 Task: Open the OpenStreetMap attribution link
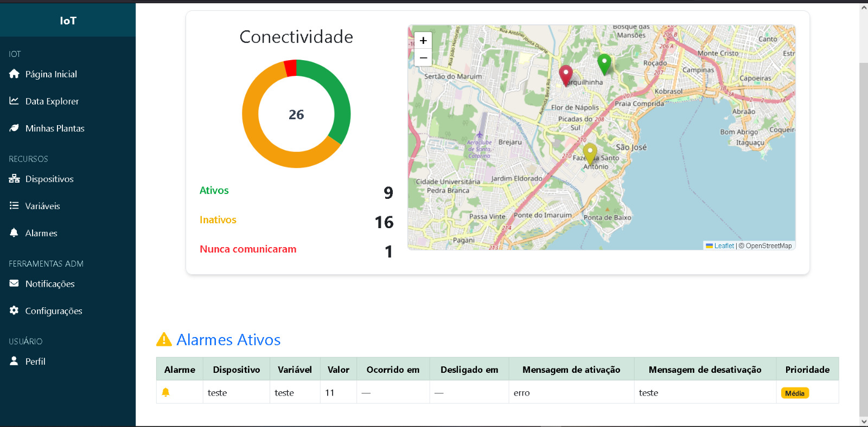(769, 245)
